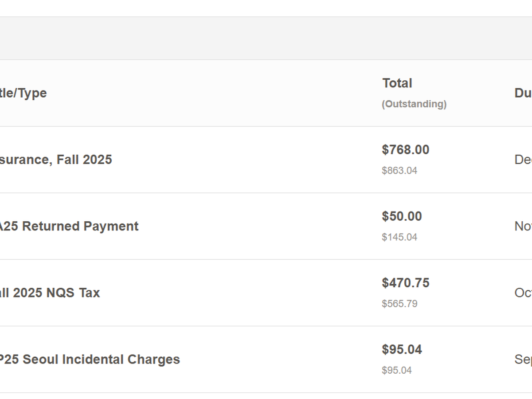Click the Title/Type column header
The image size is (532, 399).
click(23, 93)
